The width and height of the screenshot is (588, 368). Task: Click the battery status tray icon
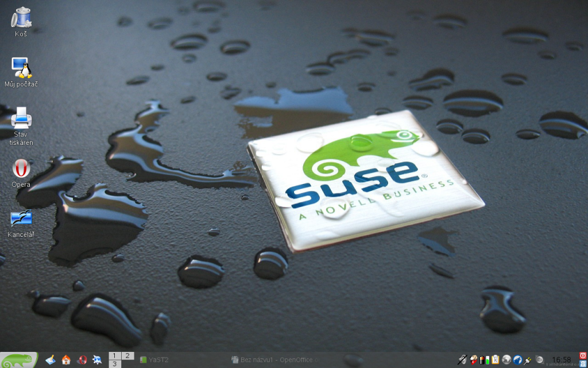(x=482, y=360)
